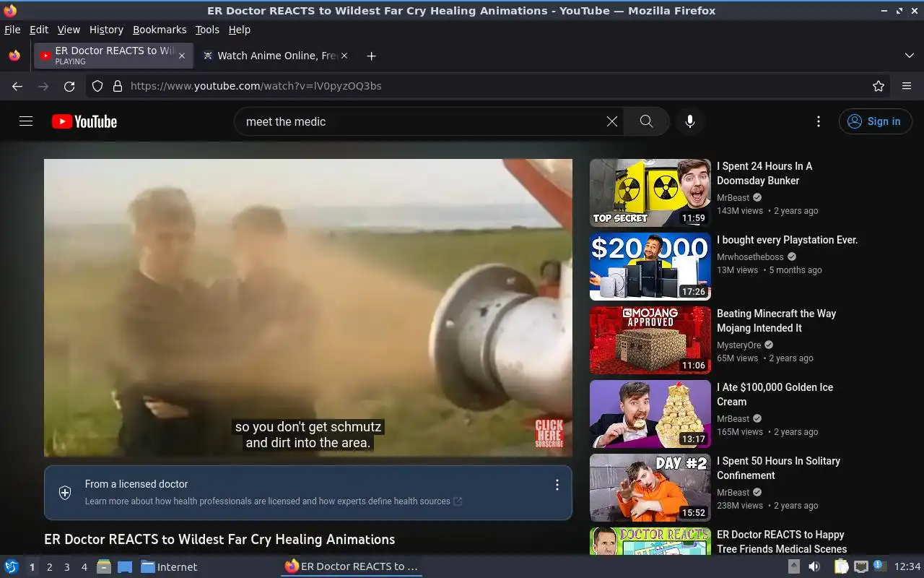Open the Edit menu
The height and width of the screenshot is (578, 924).
click(39, 30)
